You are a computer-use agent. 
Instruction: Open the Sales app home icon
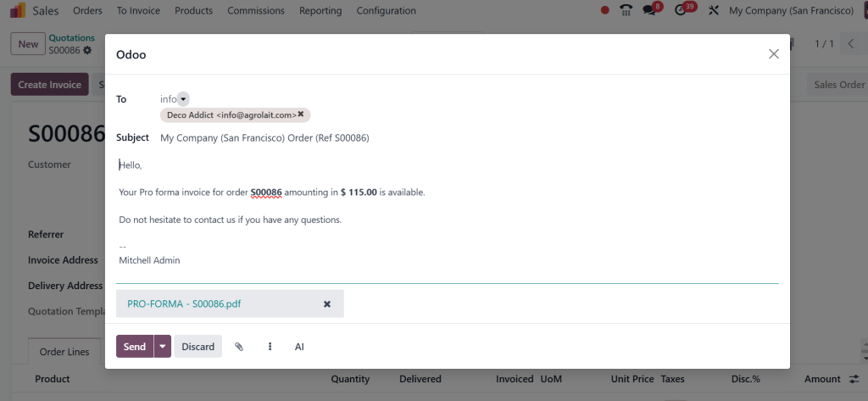18,10
